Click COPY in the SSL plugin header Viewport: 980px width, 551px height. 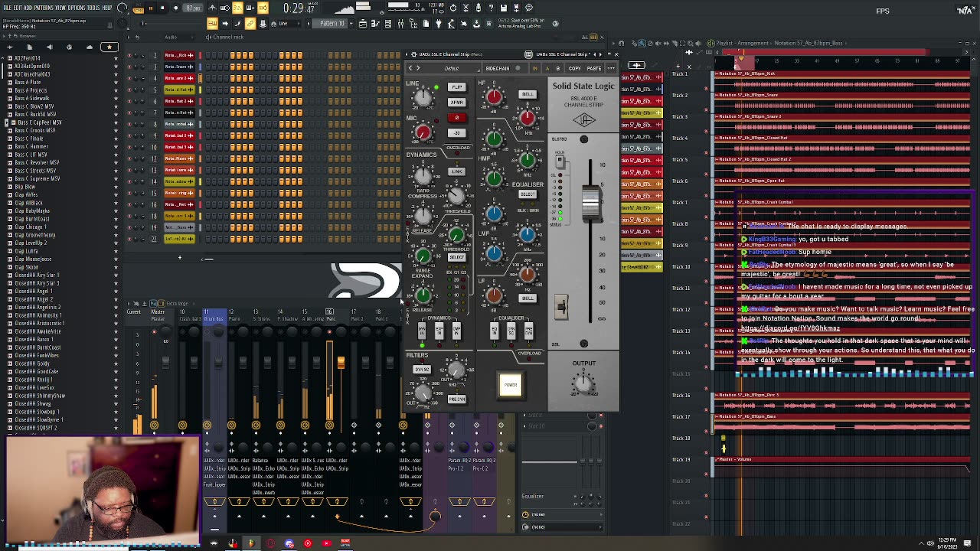tap(574, 68)
